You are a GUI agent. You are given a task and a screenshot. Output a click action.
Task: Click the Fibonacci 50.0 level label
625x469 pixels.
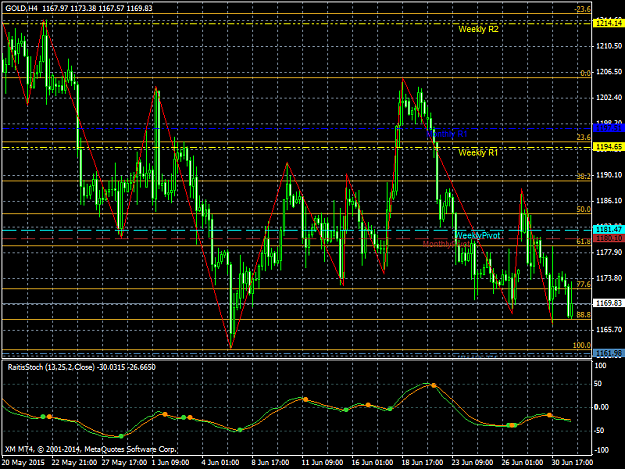click(584, 209)
